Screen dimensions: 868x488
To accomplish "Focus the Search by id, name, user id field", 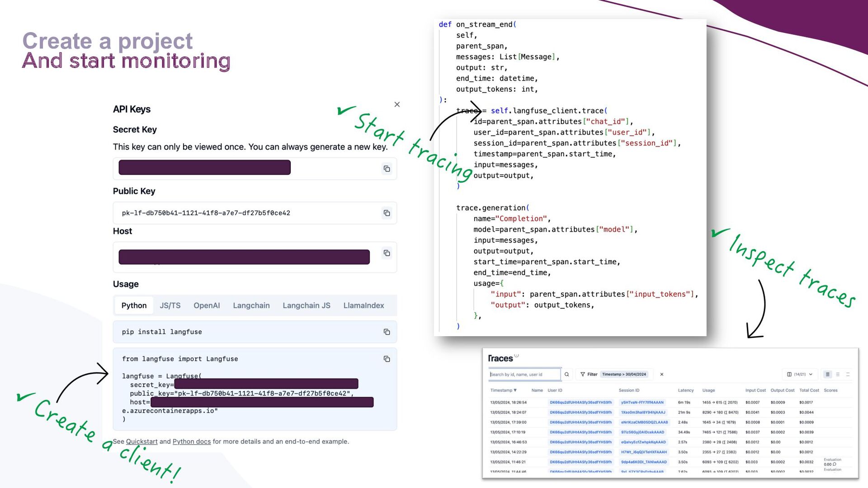I will (524, 374).
